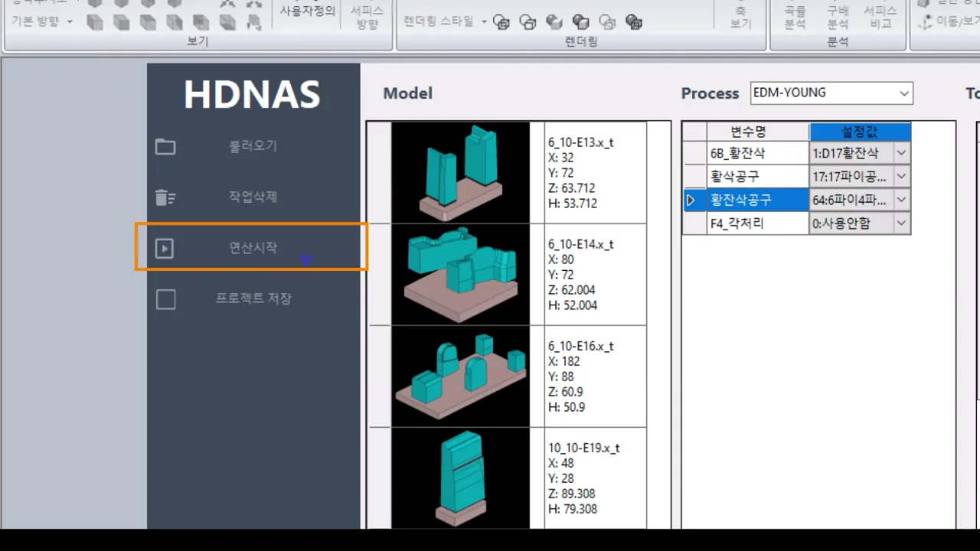
Task: Open the Process EDM-YOUNG combo box
Action: (831, 93)
